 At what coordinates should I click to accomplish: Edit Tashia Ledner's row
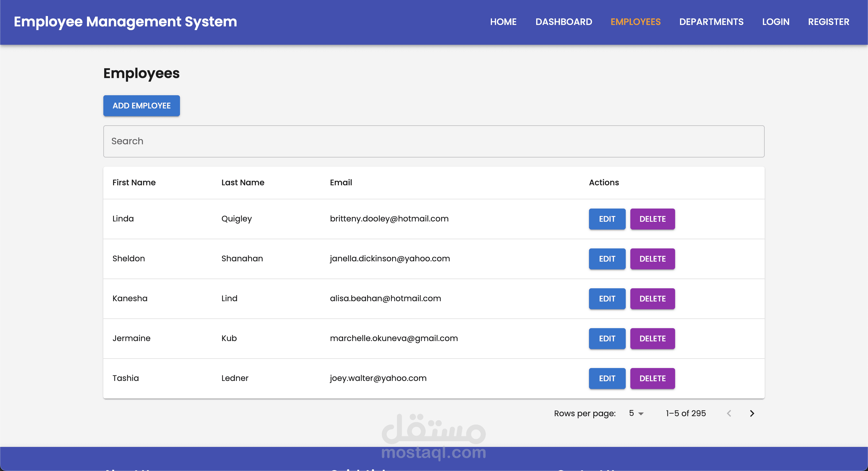[607, 378]
